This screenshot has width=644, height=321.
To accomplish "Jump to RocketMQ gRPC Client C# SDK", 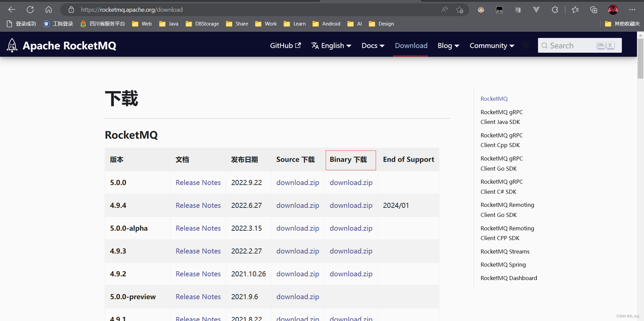I will tap(501, 187).
